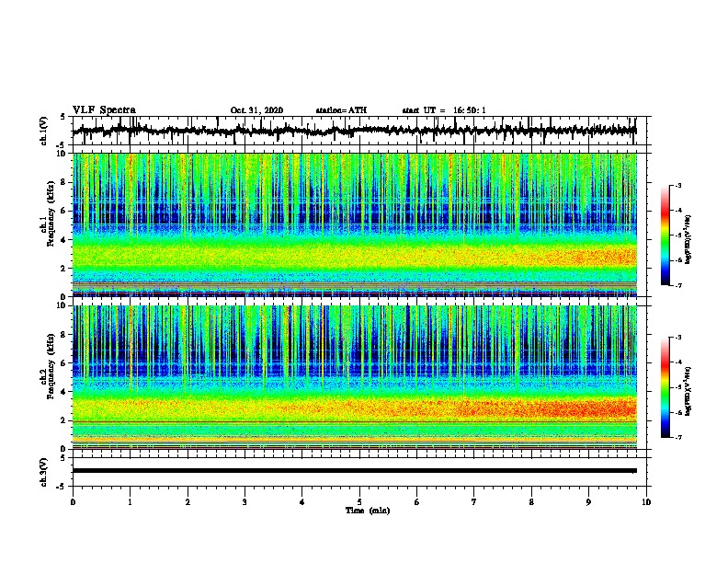Click the ch.1 color bar PSD unit label

[x=688, y=239]
